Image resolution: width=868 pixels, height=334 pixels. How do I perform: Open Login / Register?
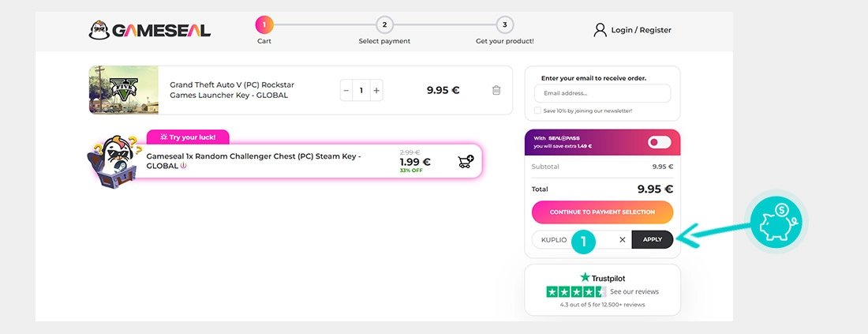pos(641,30)
